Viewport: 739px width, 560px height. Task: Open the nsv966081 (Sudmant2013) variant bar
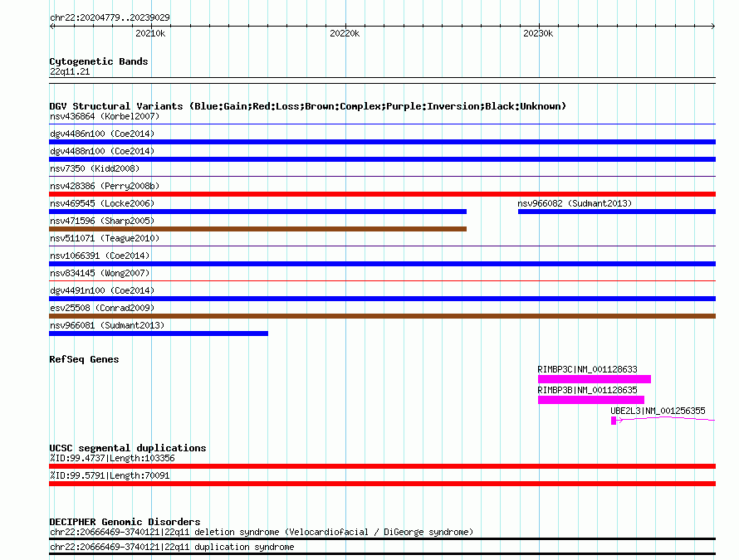pos(159,334)
